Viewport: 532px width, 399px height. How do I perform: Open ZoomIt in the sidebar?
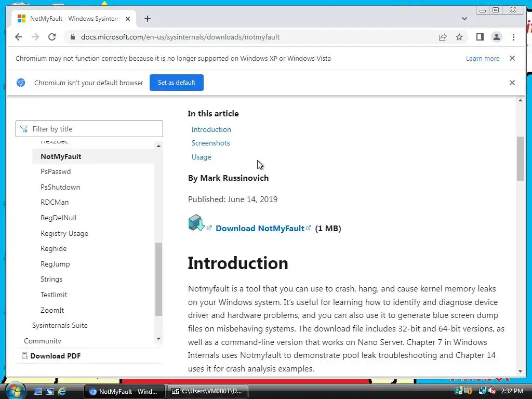pyautogui.click(x=52, y=310)
